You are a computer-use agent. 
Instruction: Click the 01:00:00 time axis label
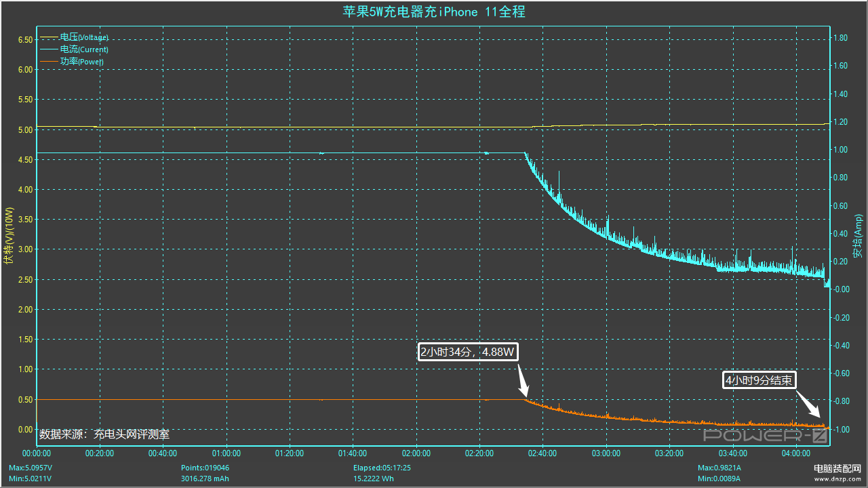pyautogui.click(x=226, y=453)
